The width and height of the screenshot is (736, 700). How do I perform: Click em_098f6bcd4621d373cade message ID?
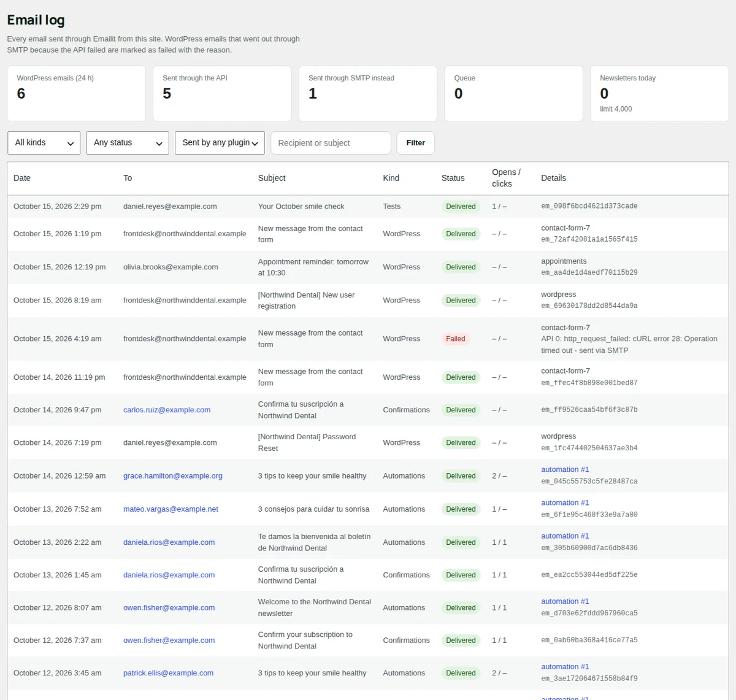click(589, 207)
